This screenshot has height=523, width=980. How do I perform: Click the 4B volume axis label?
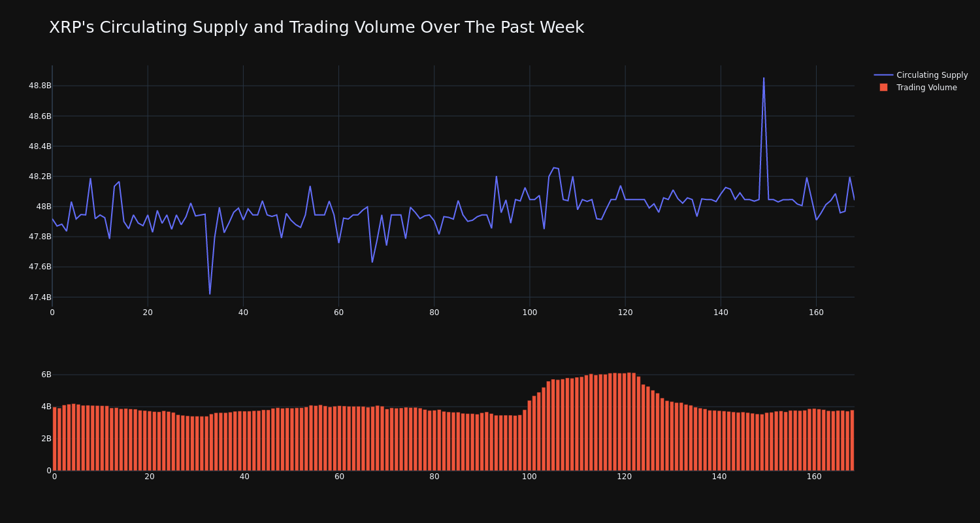point(46,407)
